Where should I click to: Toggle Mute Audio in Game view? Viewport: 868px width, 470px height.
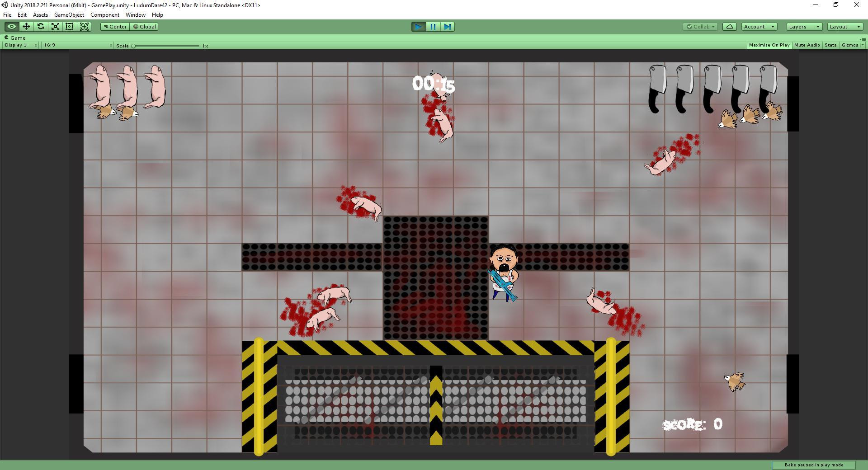tap(807, 45)
